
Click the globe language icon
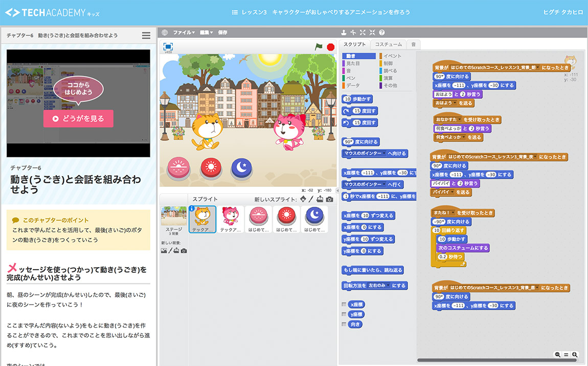point(165,32)
